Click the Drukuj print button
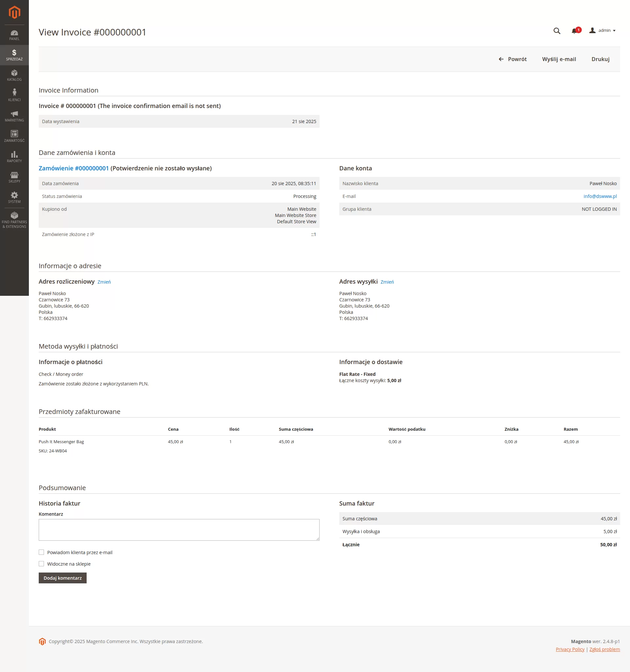Screen dimensions: 630x672 click(x=600, y=59)
